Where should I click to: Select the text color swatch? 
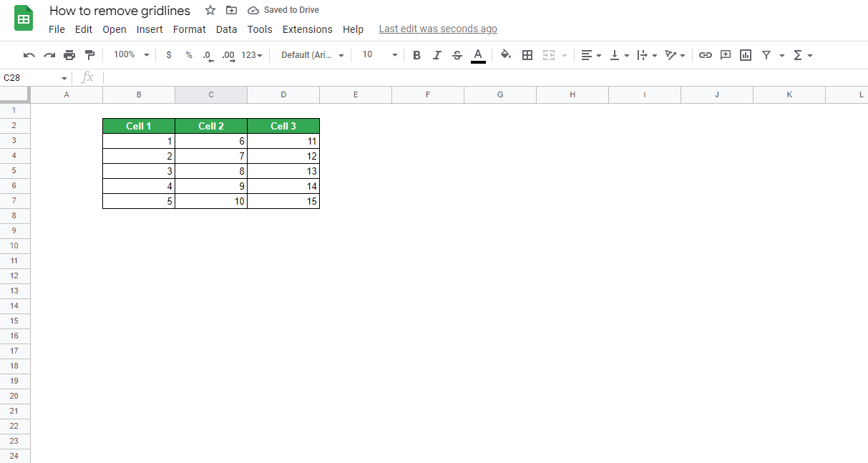tap(478, 54)
